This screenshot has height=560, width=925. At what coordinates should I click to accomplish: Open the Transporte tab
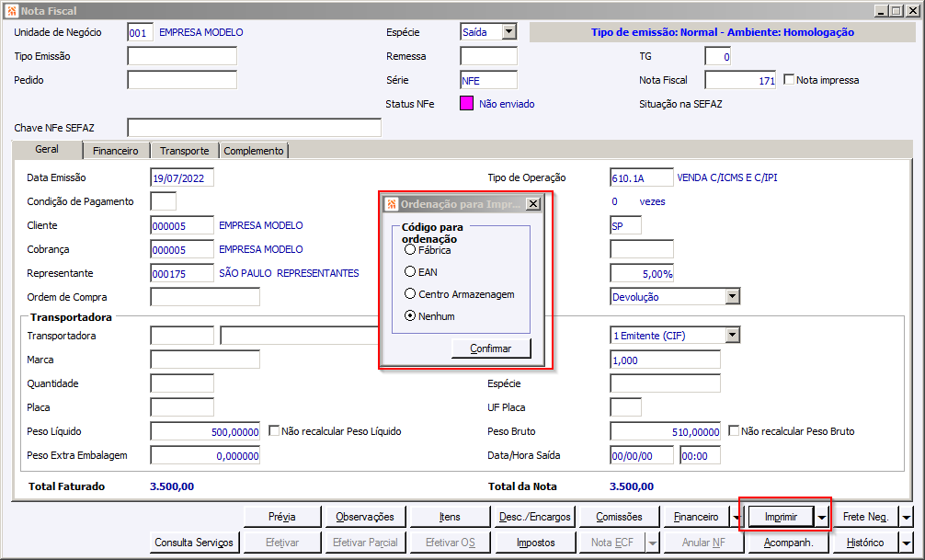185,151
